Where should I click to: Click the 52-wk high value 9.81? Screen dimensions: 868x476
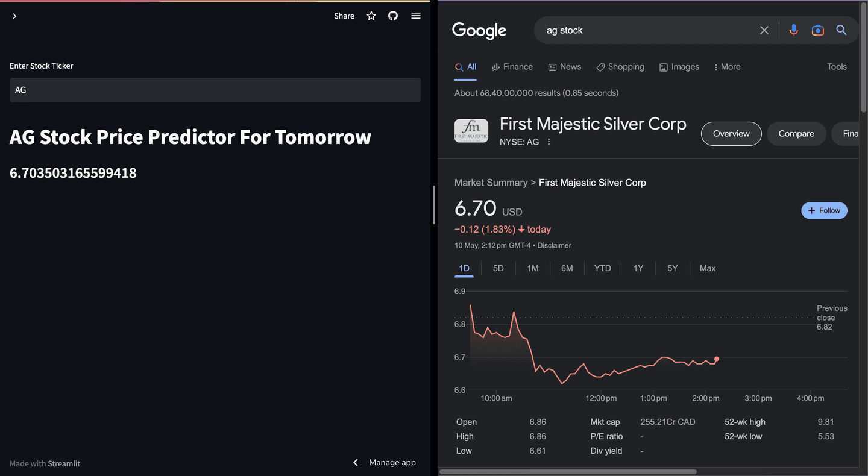coord(826,422)
